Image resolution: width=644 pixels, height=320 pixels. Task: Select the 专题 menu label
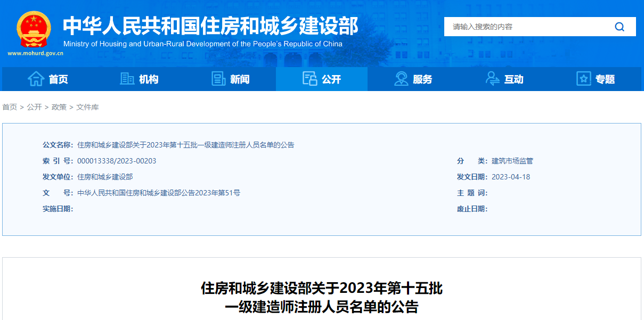tap(605, 79)
